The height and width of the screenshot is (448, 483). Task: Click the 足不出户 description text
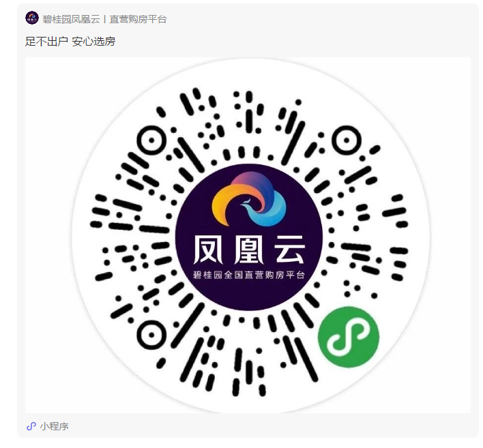point(46,42)
